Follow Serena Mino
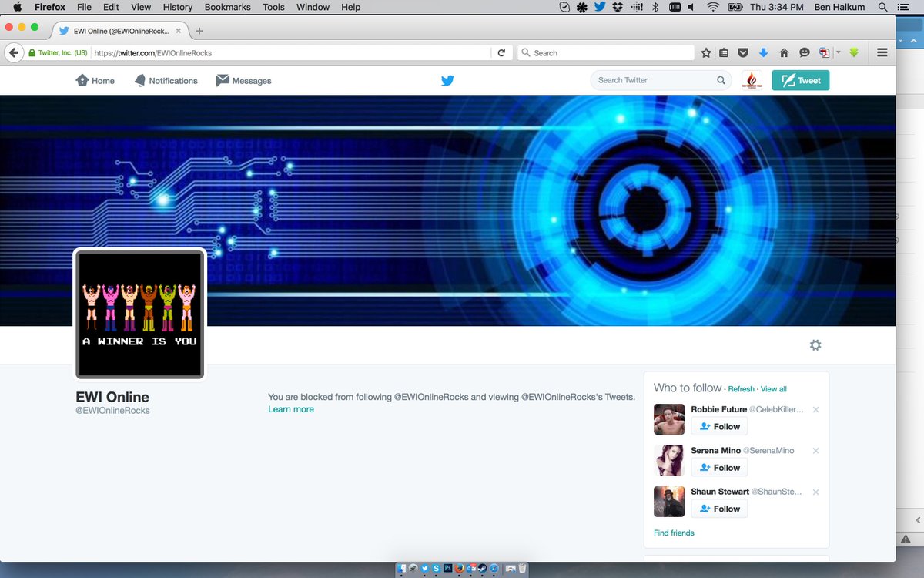 tap(719, 468)
